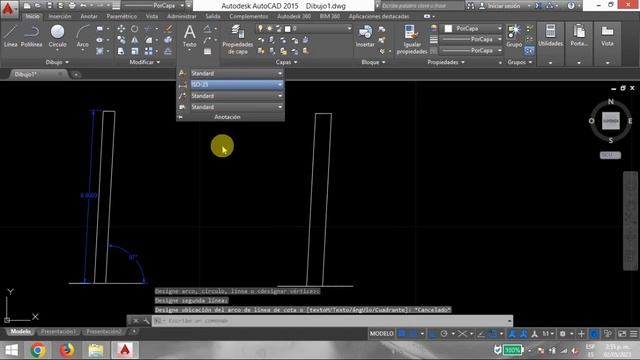Click the print icon in quick access toolbar
The width and height of the screenshot is (640, 360).
tap(72, 6)
